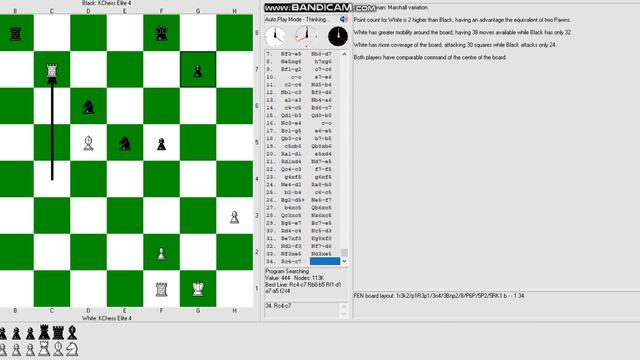Click the 'Program Searching' label
Viewport: 640px width, 360px height.
[x=287, y=271]
